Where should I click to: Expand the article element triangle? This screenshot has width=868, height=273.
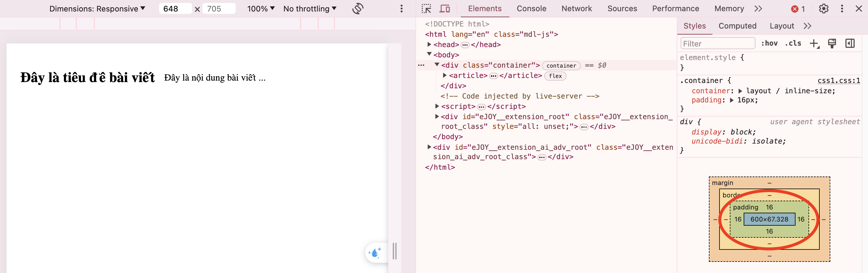tap(445, 75)
